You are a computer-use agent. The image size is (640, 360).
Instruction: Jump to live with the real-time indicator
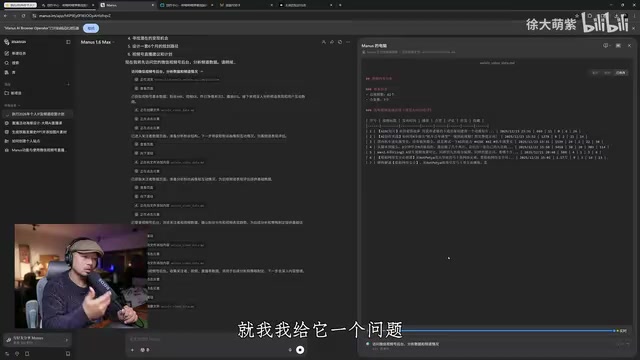click(x=622, y=331)
